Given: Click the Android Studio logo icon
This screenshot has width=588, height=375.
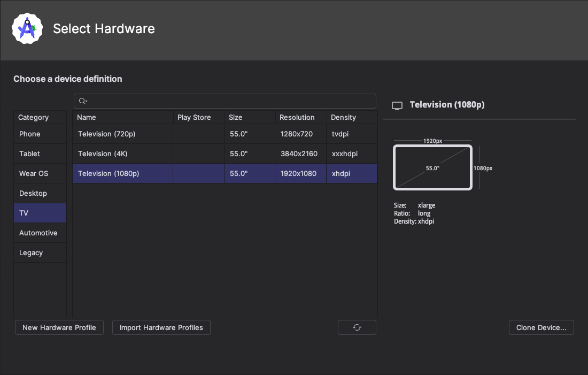Looking at the screenshot, I should pyautogui.click(x=27, y=28).
